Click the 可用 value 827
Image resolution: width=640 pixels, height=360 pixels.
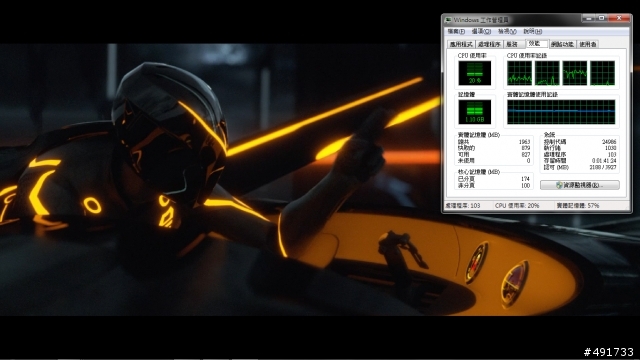pos(526,154)
